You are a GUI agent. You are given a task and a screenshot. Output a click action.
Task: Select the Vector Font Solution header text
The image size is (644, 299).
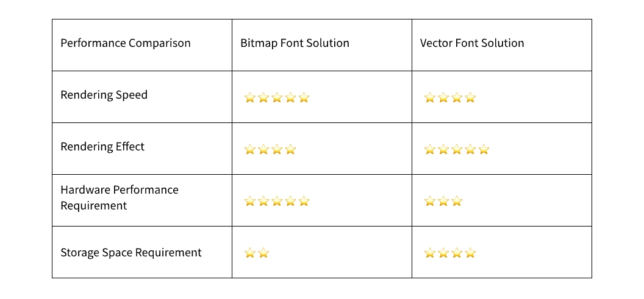point(472,43)
